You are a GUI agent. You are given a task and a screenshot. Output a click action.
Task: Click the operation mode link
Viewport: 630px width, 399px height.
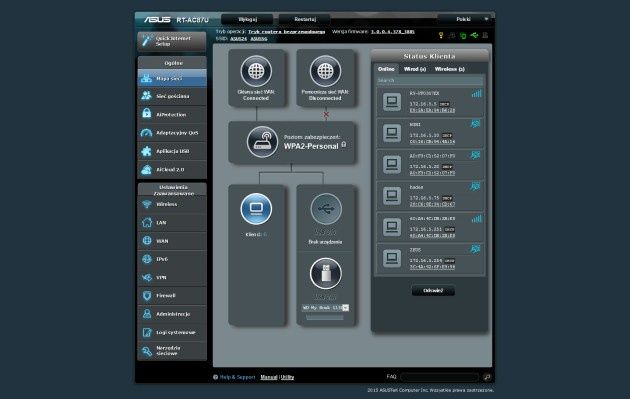(x=286, y=32)
